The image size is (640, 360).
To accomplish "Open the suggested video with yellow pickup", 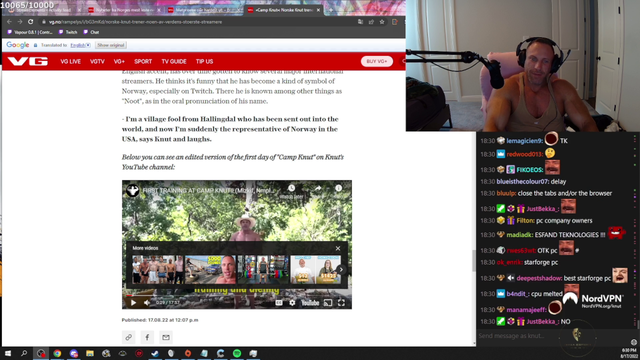I will pyautogui.click(x=211, y=269).
